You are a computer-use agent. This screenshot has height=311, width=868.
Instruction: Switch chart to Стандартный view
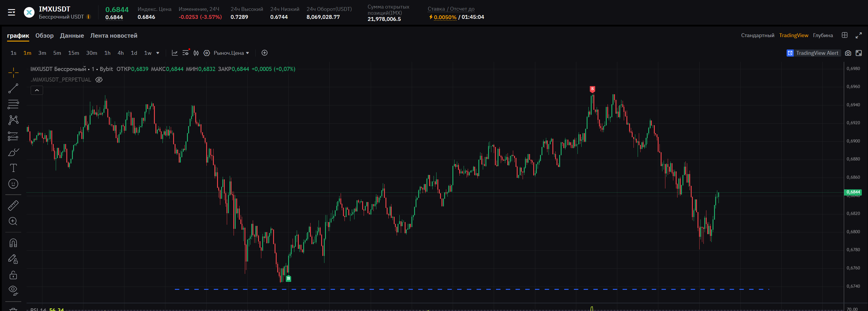tap(757, 35)
